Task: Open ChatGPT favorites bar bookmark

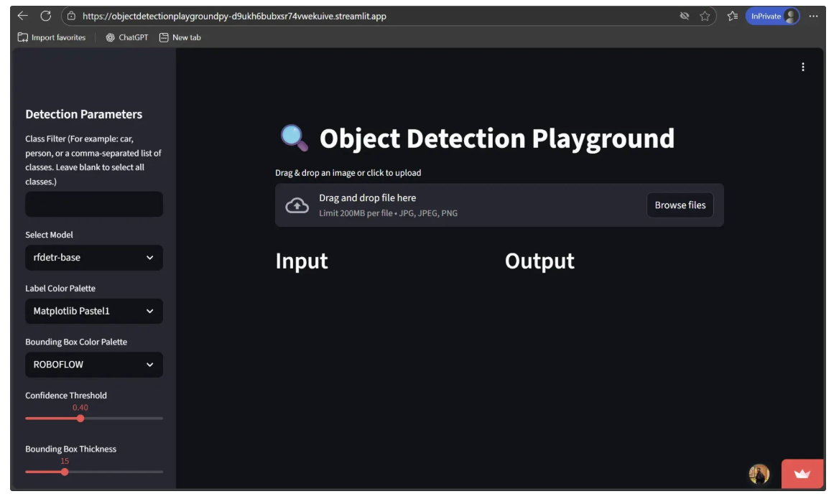Action: (x=127, y=37)
